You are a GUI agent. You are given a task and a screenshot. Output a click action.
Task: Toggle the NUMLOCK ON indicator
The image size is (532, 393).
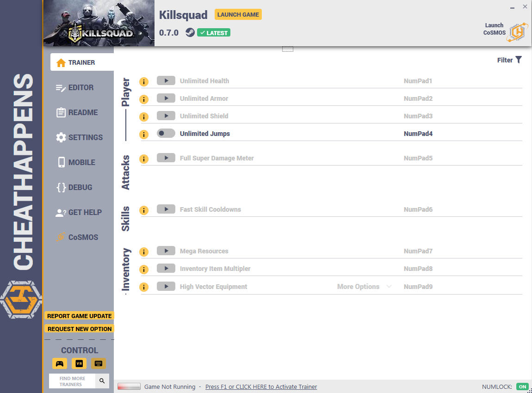pyautogui.click(x=522, y=387)
